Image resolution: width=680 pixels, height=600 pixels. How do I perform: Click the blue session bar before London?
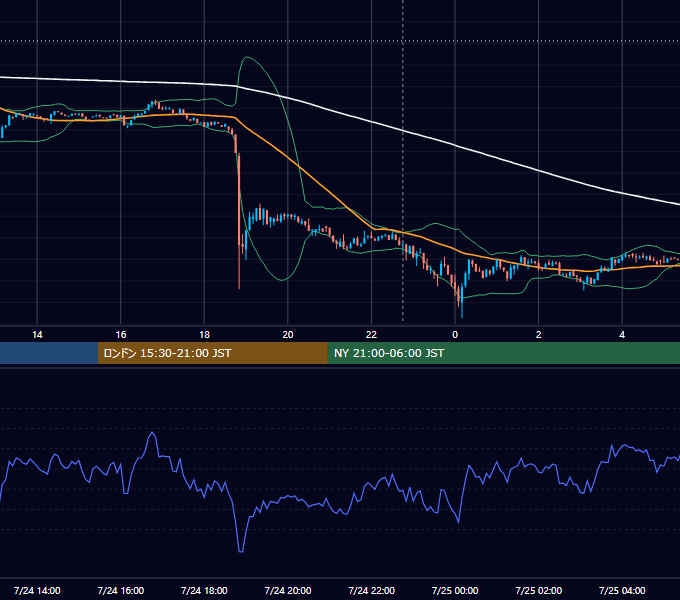[49, 353]
